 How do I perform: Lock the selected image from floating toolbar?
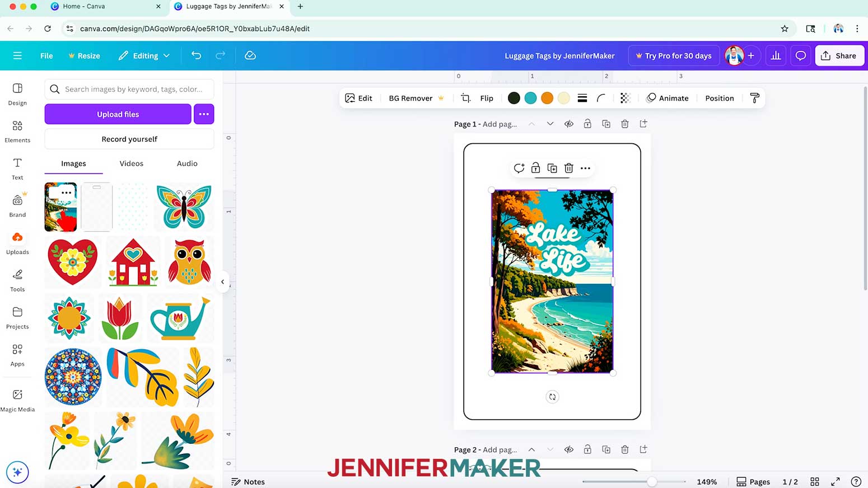[x=535, y=168]
